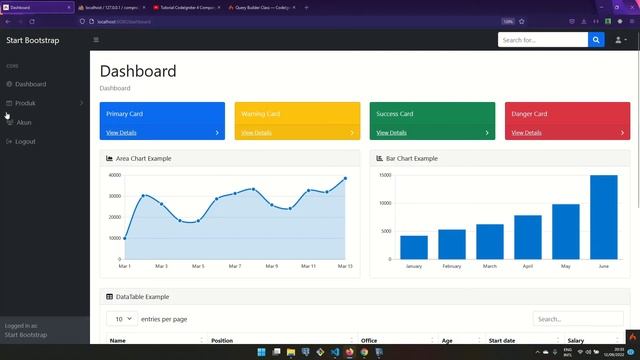Viewport: 640px width, 360px height.
Task: Toggle the sidebar with the hamburger icon
Action: click(96, 40)
